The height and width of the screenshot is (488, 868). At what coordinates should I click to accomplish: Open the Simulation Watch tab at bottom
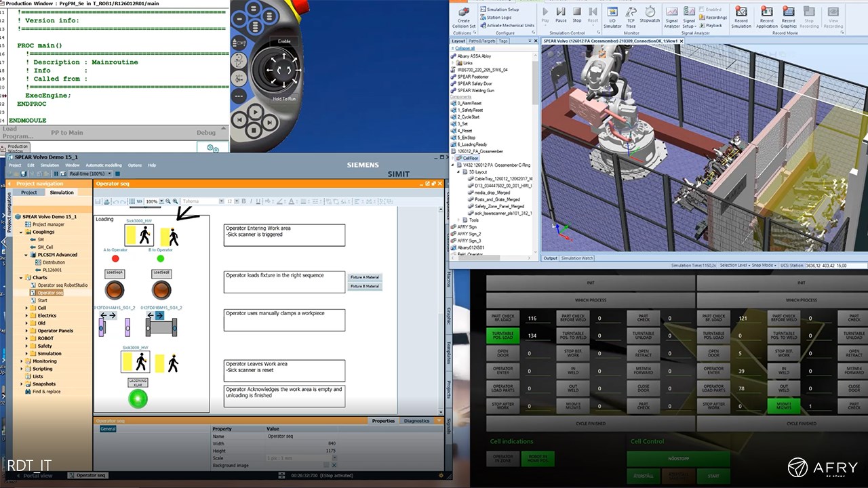coord(577,258)
